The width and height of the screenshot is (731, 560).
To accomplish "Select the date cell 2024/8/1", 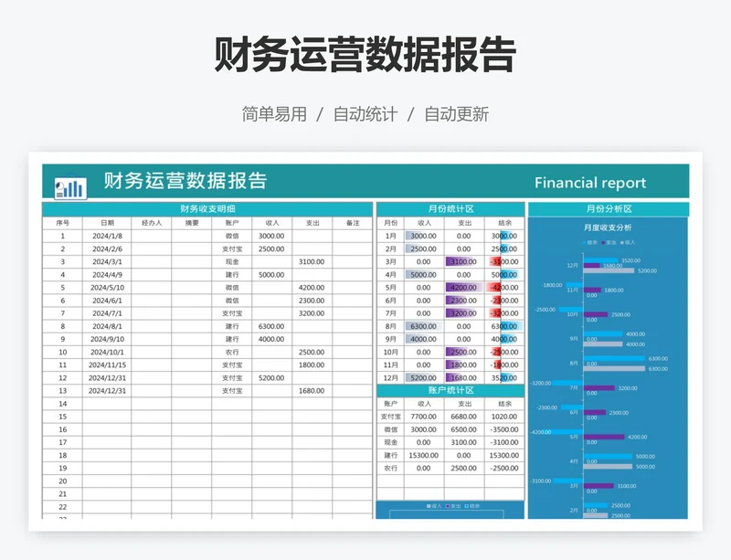I will 107,326.
